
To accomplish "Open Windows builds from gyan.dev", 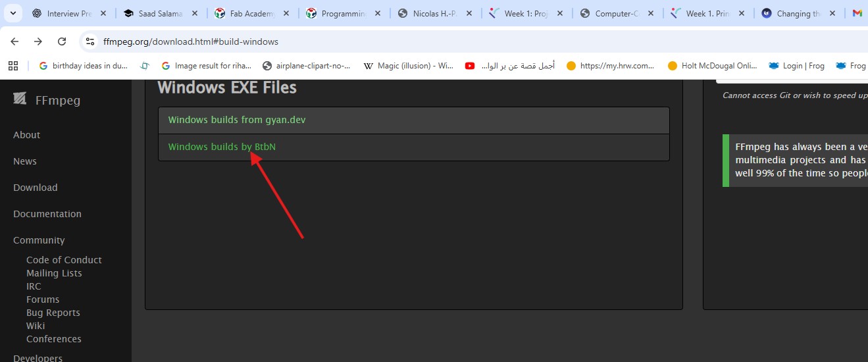I will [x=237, y=120].
